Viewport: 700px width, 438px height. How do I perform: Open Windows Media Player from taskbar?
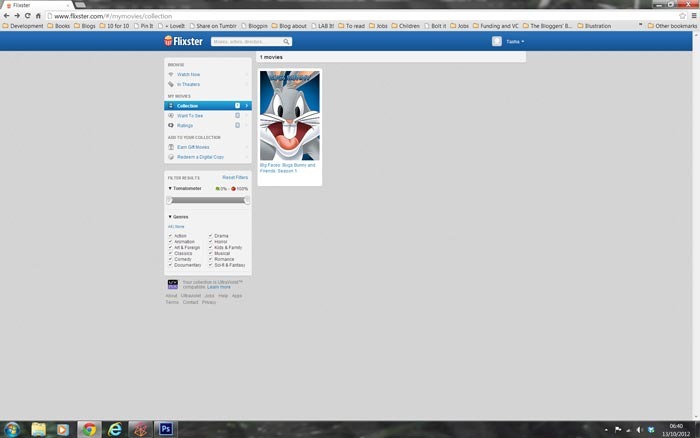coord(62,429)
